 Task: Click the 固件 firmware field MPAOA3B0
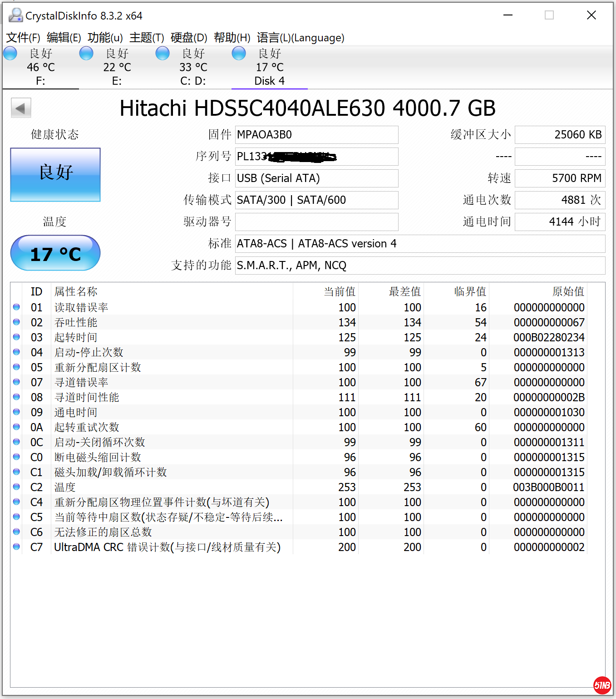point(316,135)
